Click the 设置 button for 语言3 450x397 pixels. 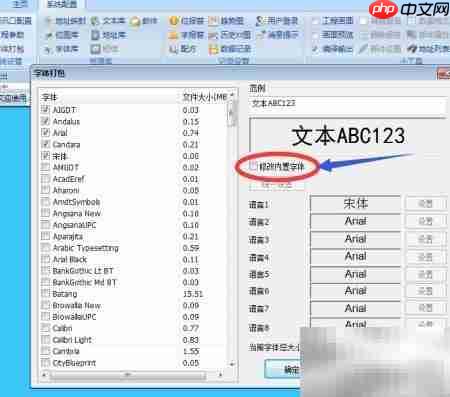click(426, 239)
